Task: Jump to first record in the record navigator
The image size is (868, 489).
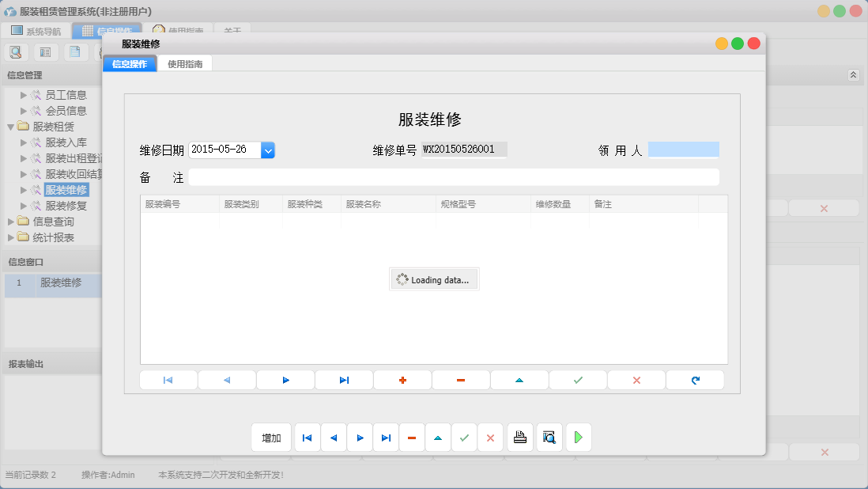Action: [x=168, y=380]
